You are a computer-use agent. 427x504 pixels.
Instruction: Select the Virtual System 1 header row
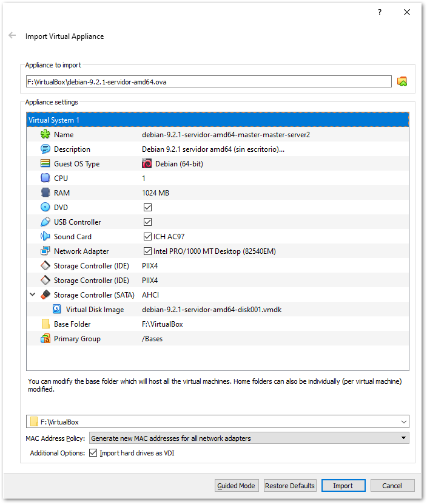[x=218, y=120]
